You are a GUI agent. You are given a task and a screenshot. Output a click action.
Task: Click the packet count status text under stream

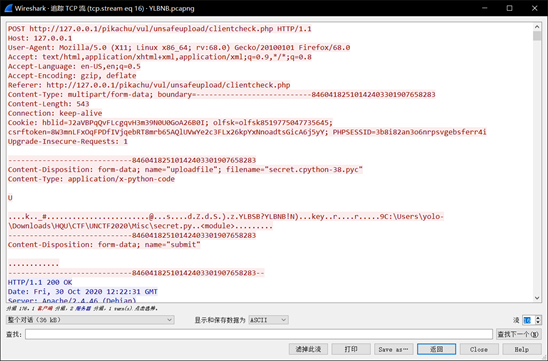(x=82, y=309)
